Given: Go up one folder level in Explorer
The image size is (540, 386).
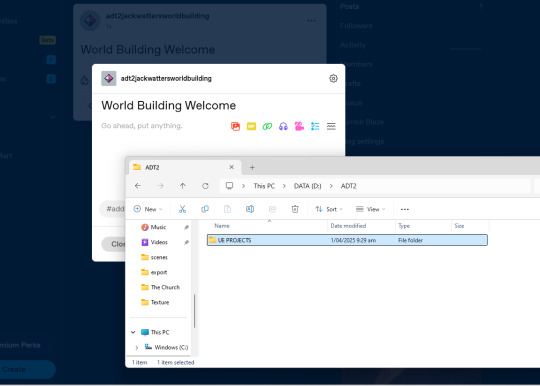Looking at the screenshot, I should click(x=183, y=186).
